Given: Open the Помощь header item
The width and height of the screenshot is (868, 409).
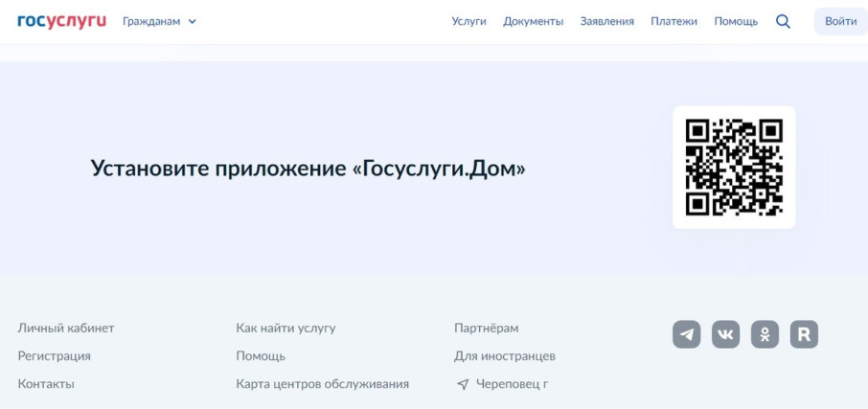Looking at the screenshot, I should click(736, 22).
